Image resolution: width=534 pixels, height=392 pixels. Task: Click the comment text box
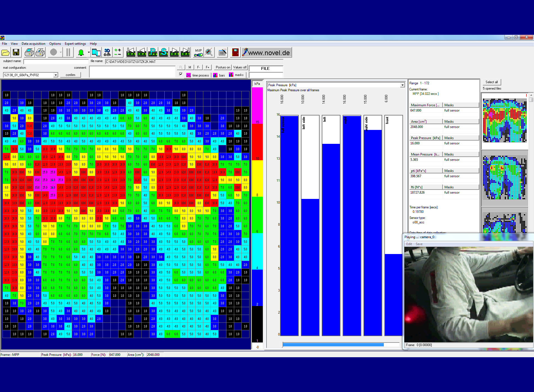[132, 72]
